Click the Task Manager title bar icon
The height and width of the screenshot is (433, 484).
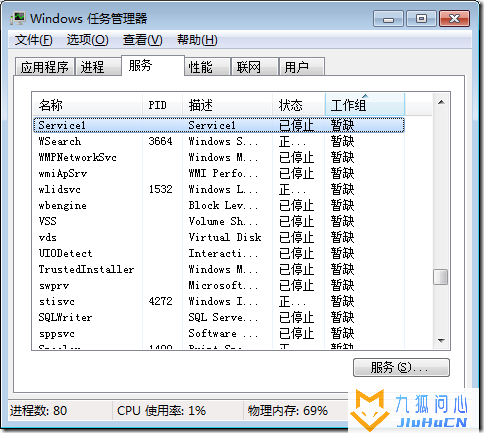pos(17,18)
